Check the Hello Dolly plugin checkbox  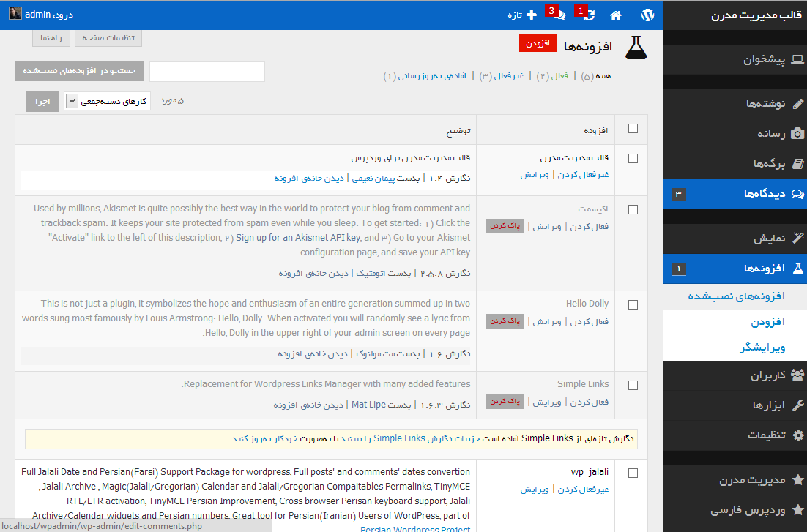click(x=633, y=304)
